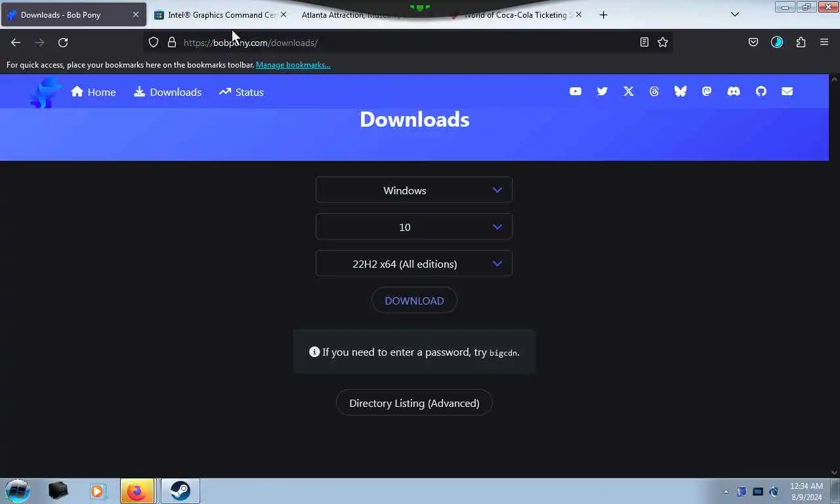Close the World of Coca-Cola Ticketing tab
This screenshot has width=840, height=504.
point(579,14)
